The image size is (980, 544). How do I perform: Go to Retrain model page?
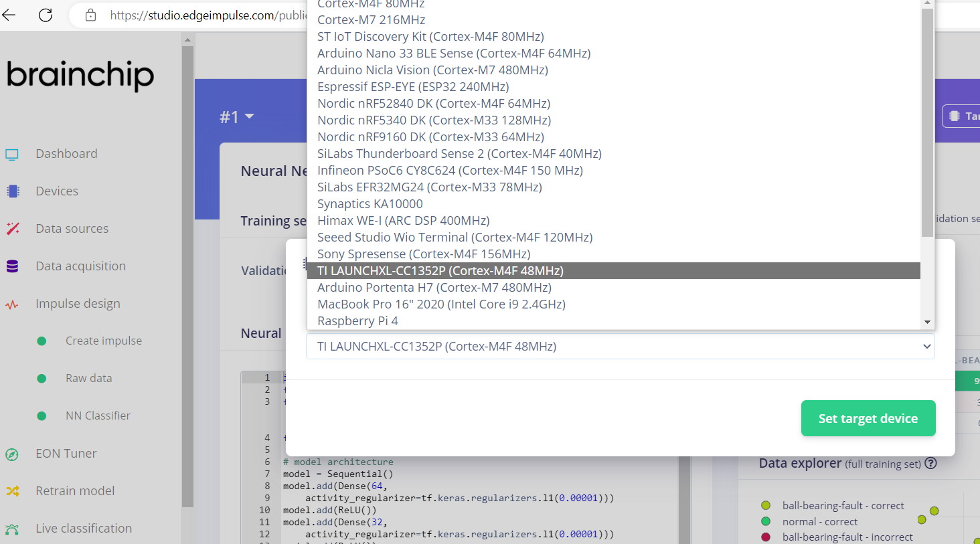[75, 491]
